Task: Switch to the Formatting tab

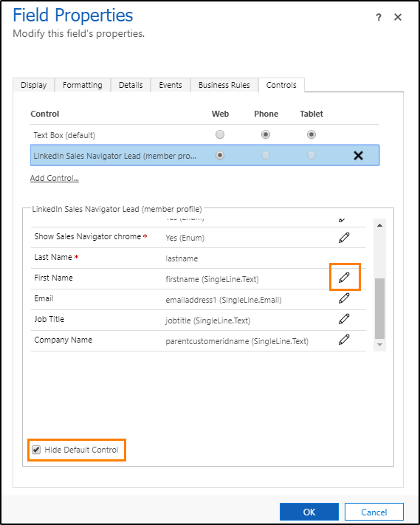Action: pos(83,85)
